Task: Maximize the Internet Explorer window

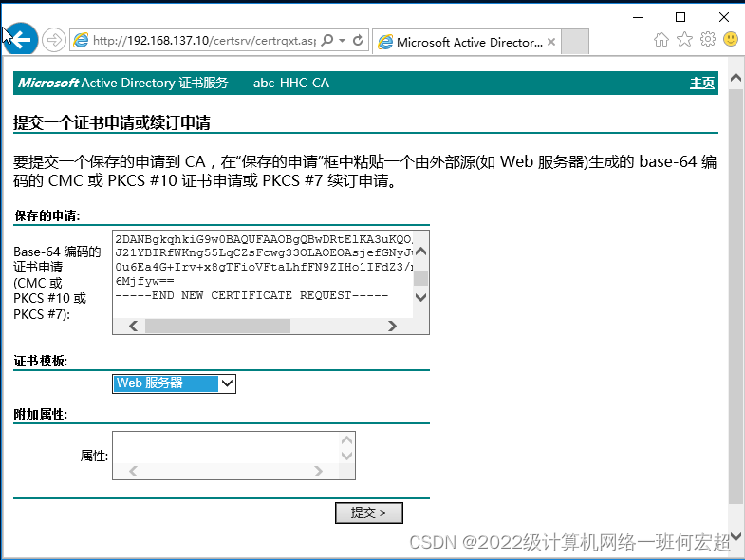Action: (680, 18)
